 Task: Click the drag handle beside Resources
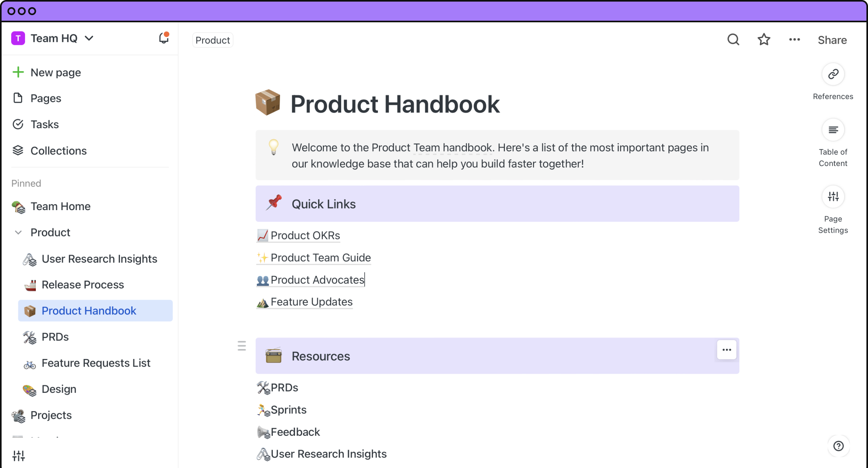[x=242, y=346]
